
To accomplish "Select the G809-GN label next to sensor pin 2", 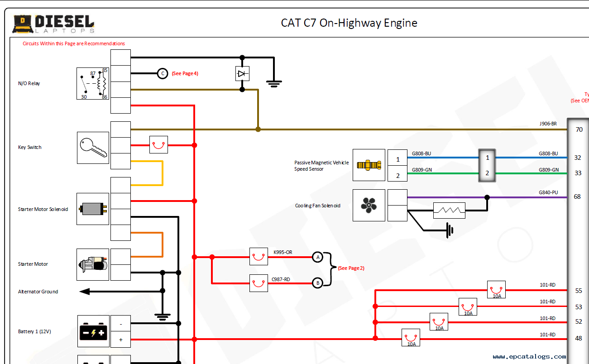I will click(x=421, y=170).
